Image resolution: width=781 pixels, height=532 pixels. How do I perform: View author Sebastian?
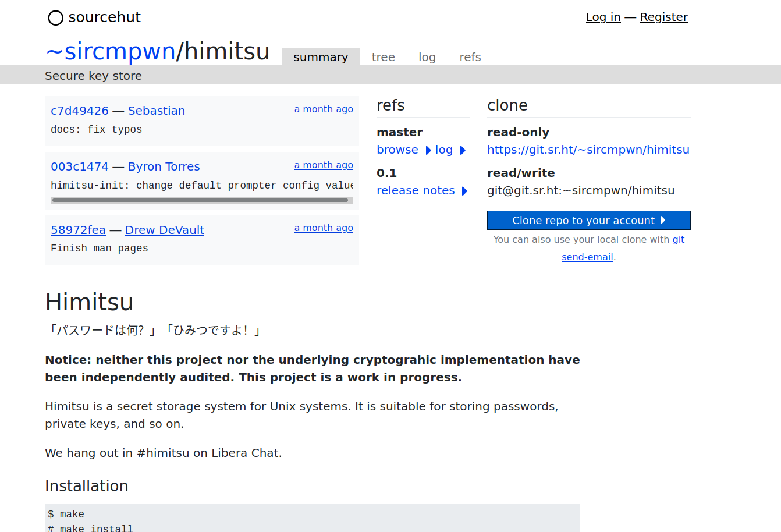click(157, 111)
